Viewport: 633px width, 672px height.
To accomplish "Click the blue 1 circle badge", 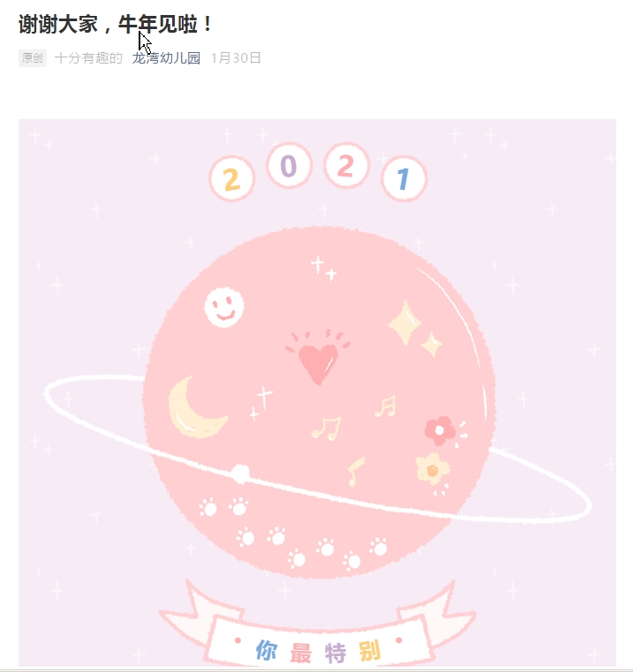I will point(403,178).
